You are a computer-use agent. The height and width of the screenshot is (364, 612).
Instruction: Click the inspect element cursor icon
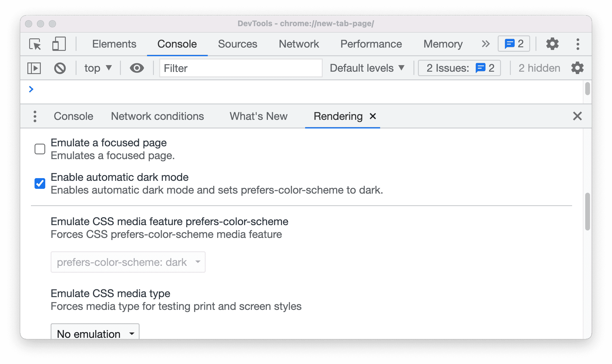click(35, 44)
